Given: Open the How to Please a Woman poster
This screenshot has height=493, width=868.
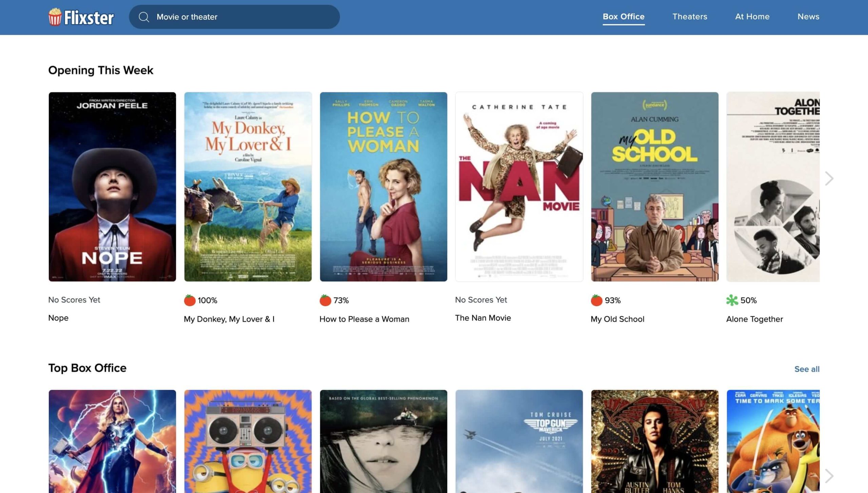Looking at the screenshot, I should coord(383,186).
